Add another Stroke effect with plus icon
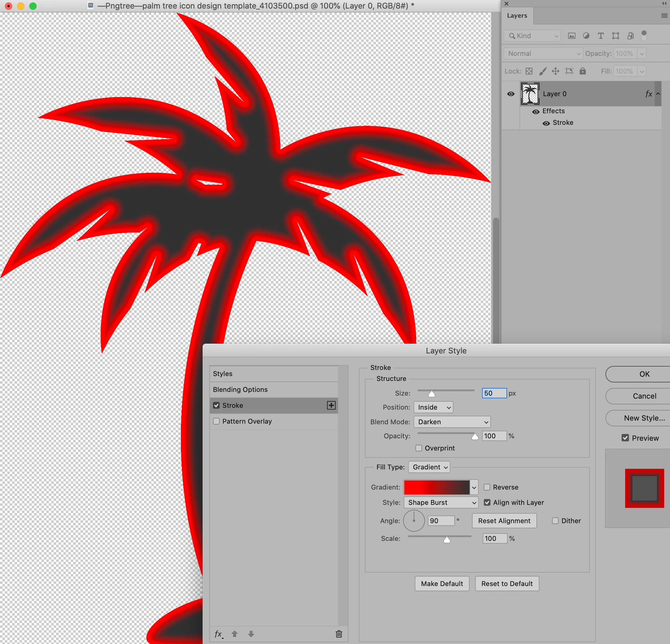Viewport: 670px width, 644px height. [x=331, y=405]
